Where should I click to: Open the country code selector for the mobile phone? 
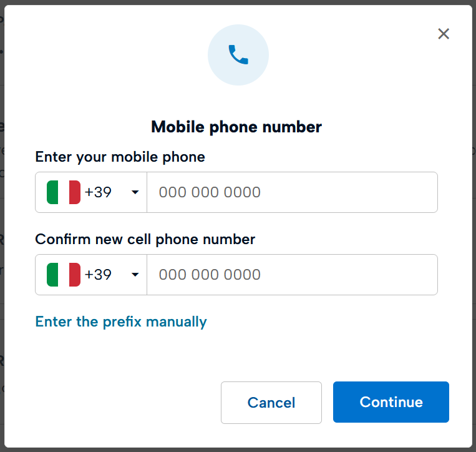91,192
